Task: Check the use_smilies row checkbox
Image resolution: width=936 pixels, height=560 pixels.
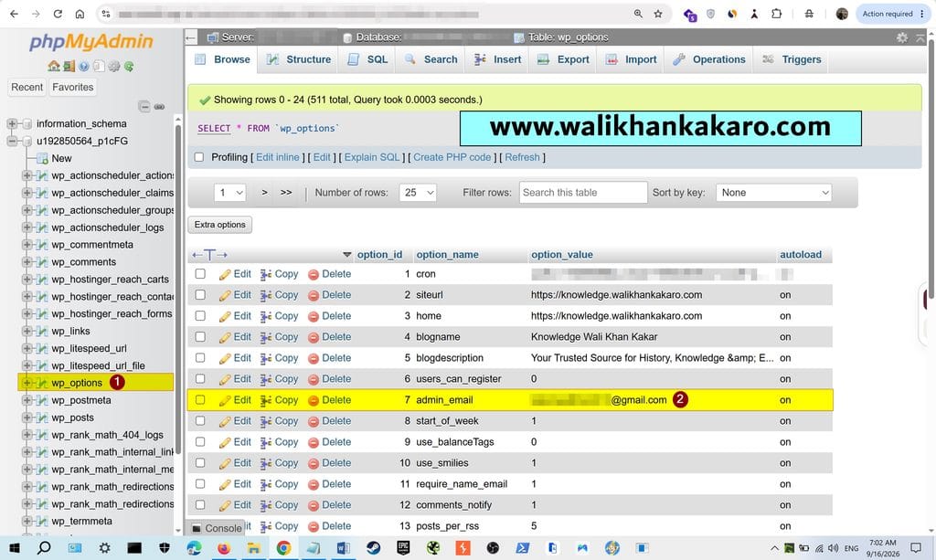Action: 200,463
